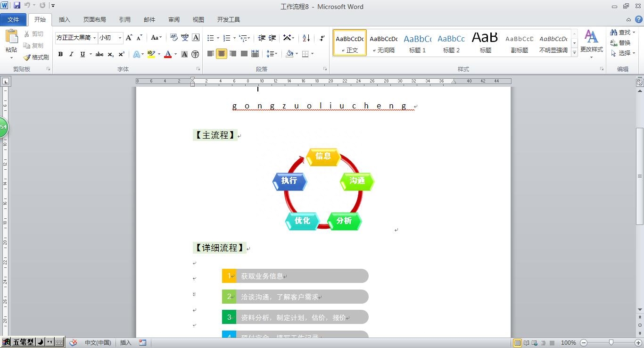Click the red font color button
This screenshot has height=348, width=644.
tap(168, 54)
